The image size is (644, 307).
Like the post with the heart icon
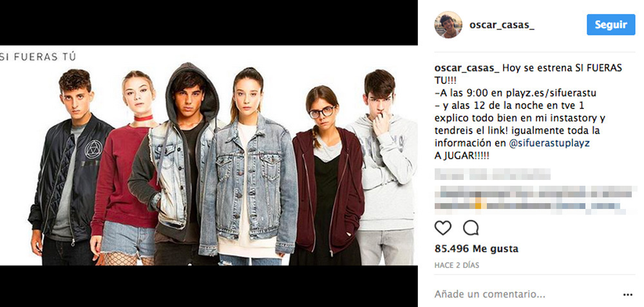tap(443, 228)
